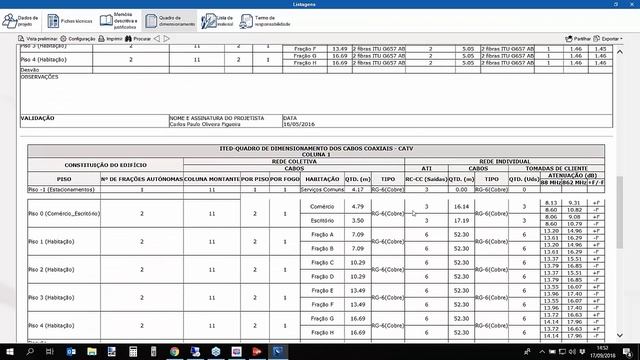Open Task View on the taskbar
Screen dimensions: 640x360
point(50,351)
